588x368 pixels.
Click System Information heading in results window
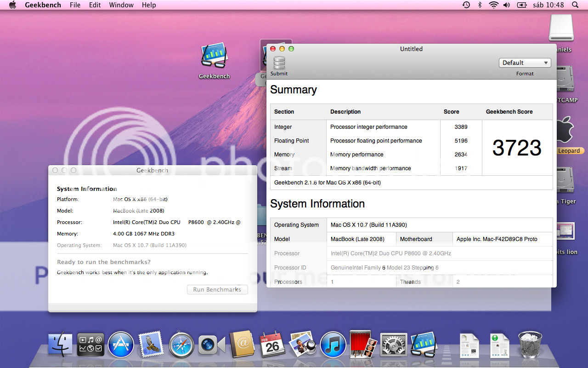(x=317, y=204)
